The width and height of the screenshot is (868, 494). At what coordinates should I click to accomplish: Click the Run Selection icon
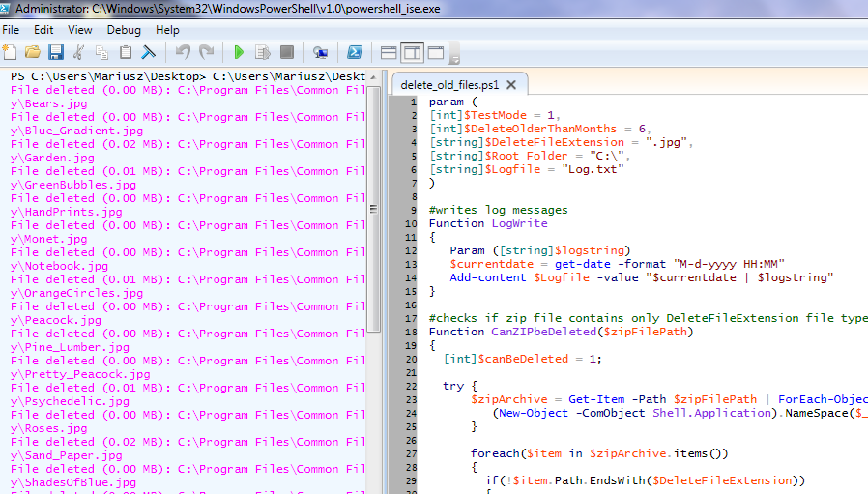262,52
